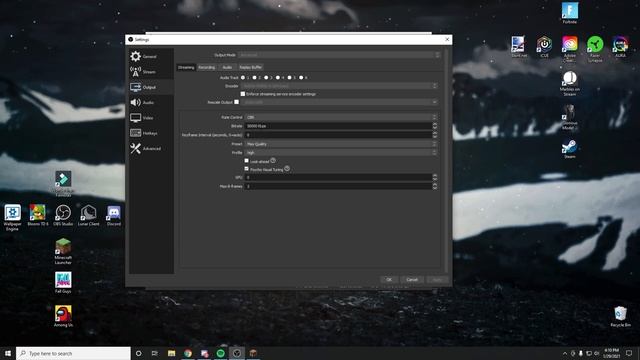640x360 pixels.
Task: Open the Rate Control dropdown
Action: [341, 117]
